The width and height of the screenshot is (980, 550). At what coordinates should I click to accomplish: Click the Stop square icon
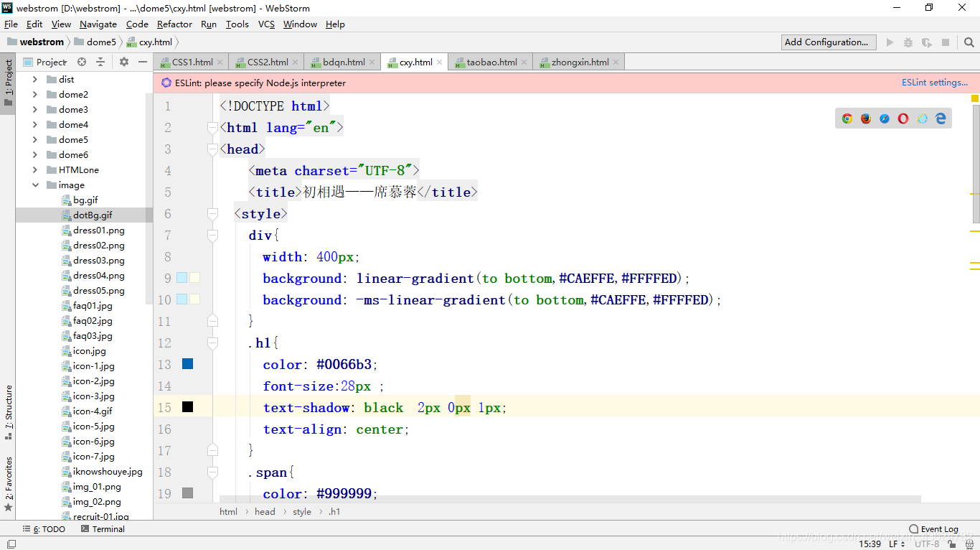click(946, 42)
